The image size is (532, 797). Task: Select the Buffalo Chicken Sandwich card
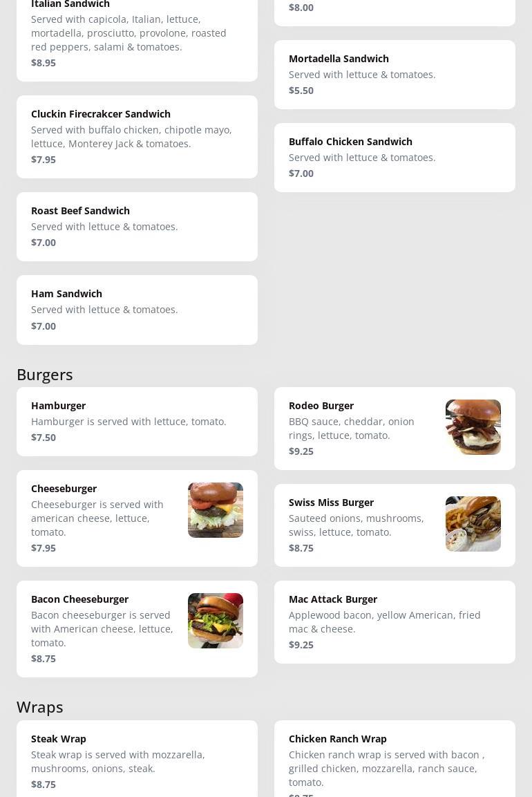[x=395, y=158]
